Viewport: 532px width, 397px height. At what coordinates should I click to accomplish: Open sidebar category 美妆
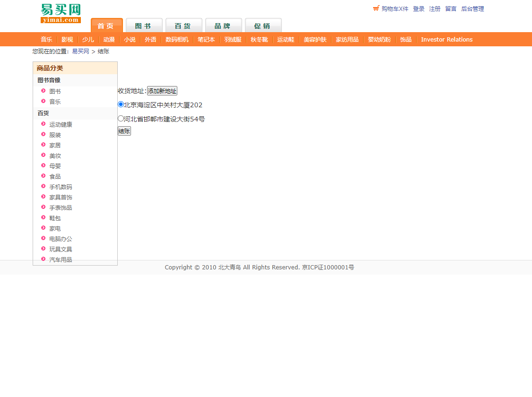[x=55, y=155]
